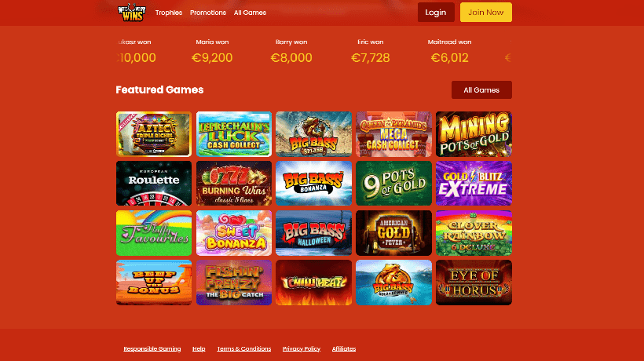Click the Wild West Wins logo
Screen dimensions: 644x361
131,13
